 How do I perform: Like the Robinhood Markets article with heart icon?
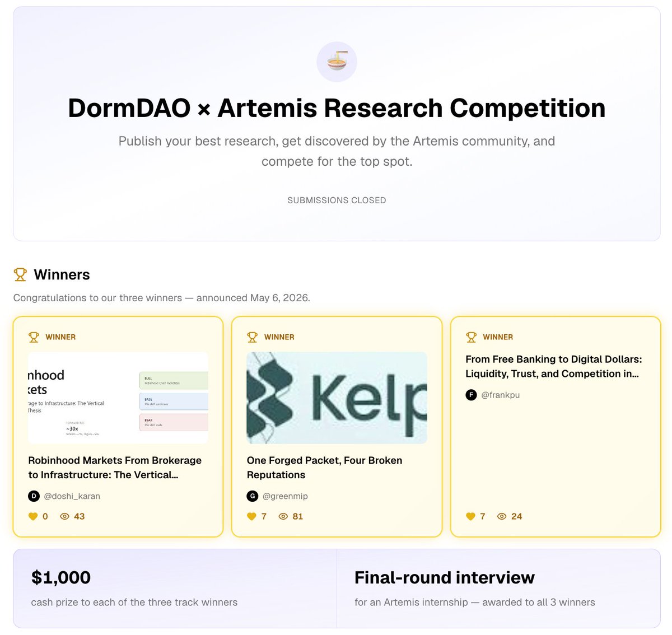pyautogui.click(x=33, y=516)
